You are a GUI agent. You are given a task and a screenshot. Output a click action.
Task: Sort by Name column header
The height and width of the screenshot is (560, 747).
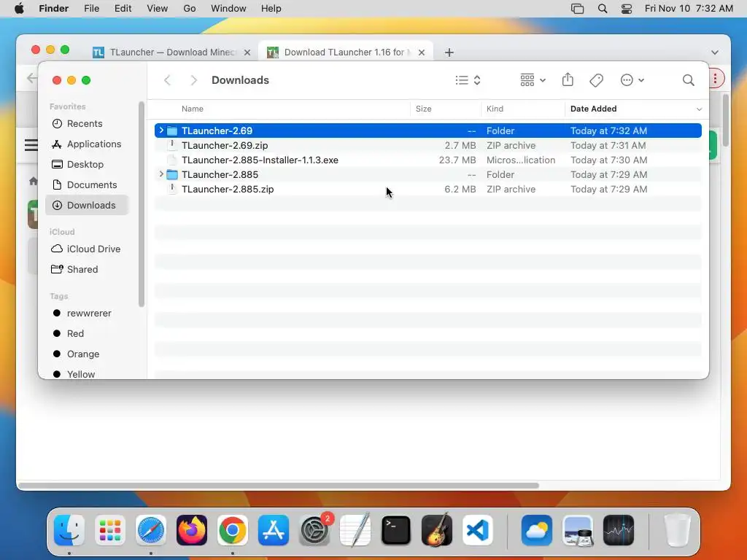point(193,109)
